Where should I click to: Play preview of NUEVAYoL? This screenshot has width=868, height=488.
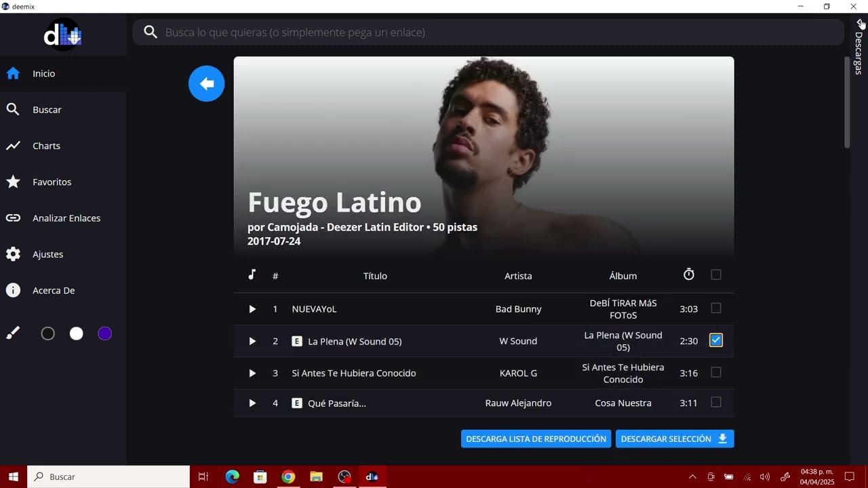[252, 309]
